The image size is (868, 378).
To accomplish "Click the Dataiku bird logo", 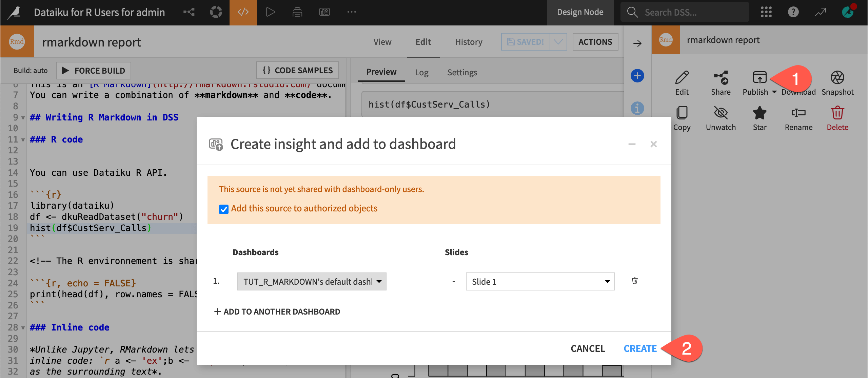I will point(14,13).
